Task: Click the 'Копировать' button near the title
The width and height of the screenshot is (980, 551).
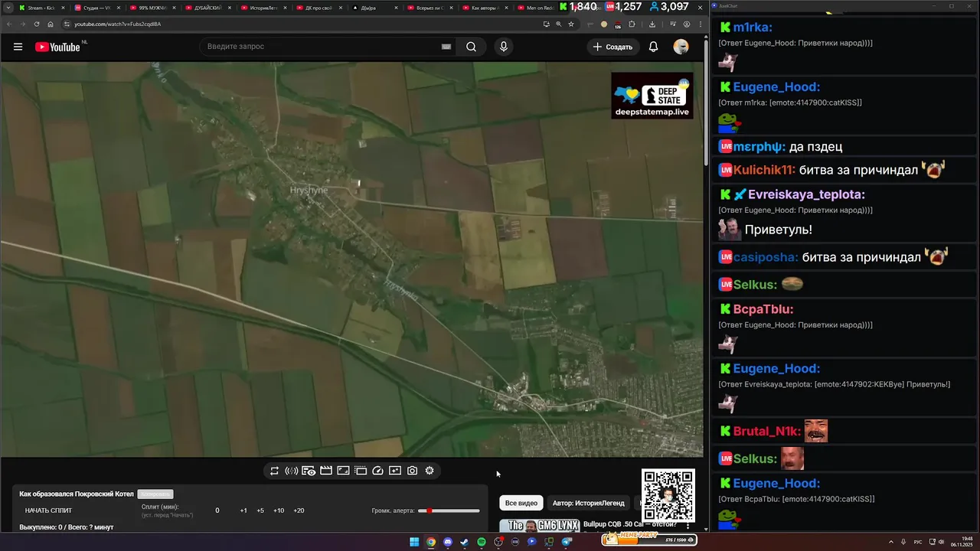Action: (x=155, y=494)
